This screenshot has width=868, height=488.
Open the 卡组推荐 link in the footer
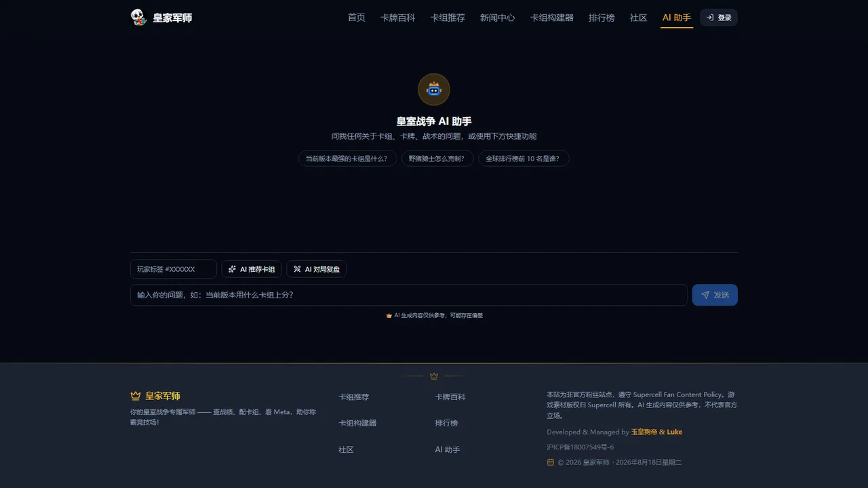tap(354, 397)
